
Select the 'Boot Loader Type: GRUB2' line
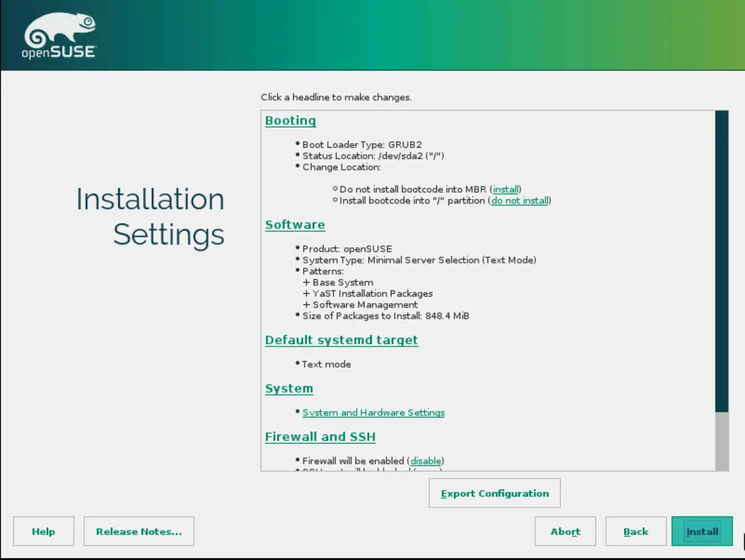362,144
